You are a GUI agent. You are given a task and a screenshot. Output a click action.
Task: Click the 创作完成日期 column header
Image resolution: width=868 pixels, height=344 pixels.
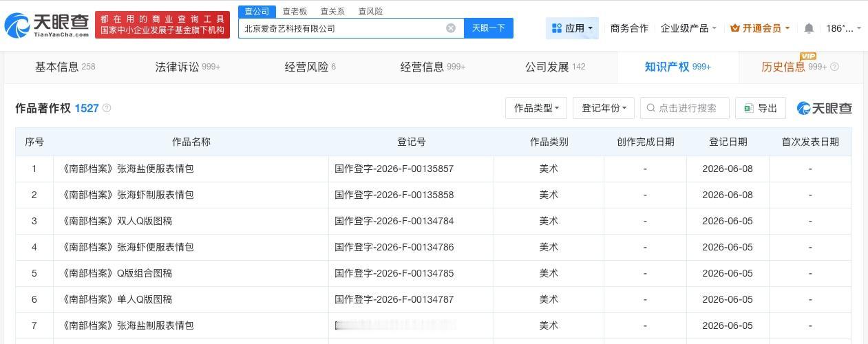tap(645, 142)
